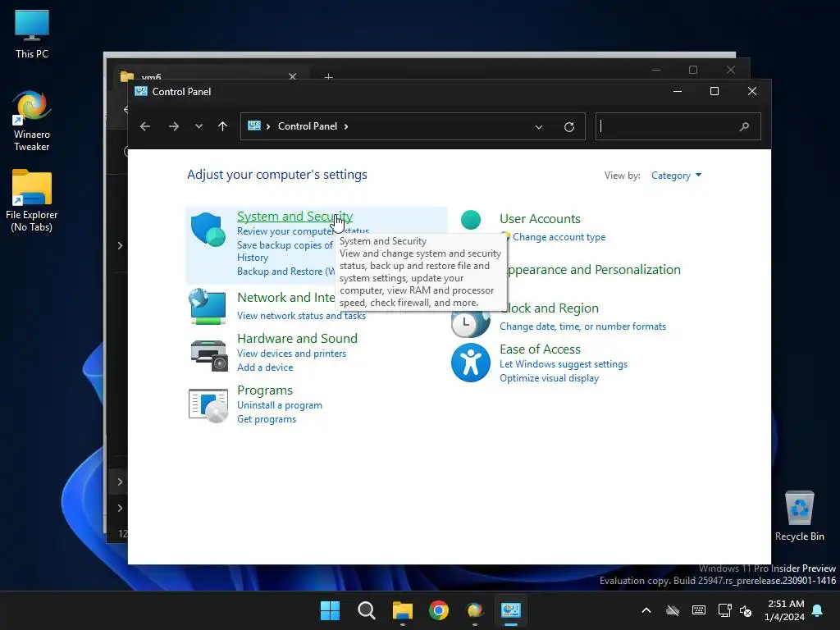Open Network and Internet category heading
This screenshot has height=630, width=840.
[286, 298]
